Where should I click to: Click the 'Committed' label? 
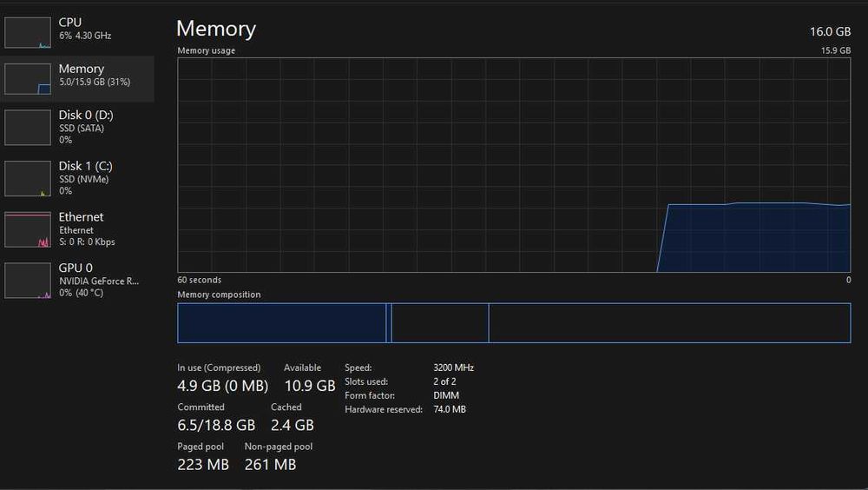click(201, 407)
